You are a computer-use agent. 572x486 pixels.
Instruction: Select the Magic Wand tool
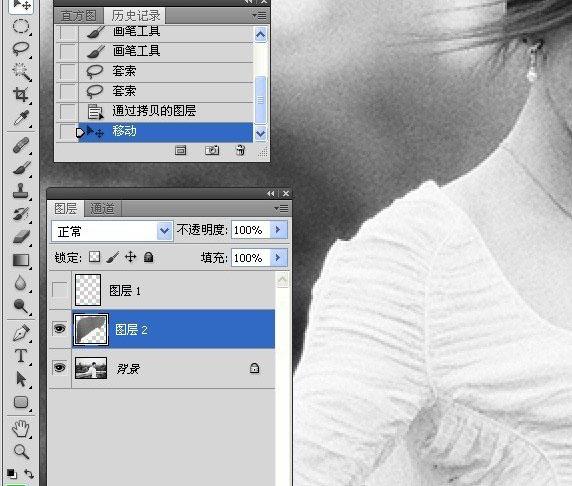click(21, 71)
